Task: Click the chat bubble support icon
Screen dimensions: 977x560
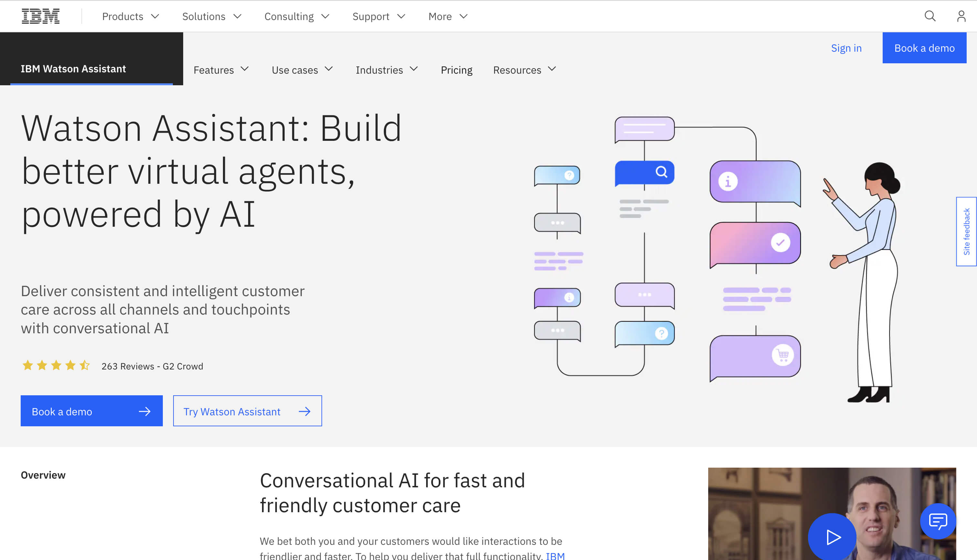Action: (x=938, y=521)
